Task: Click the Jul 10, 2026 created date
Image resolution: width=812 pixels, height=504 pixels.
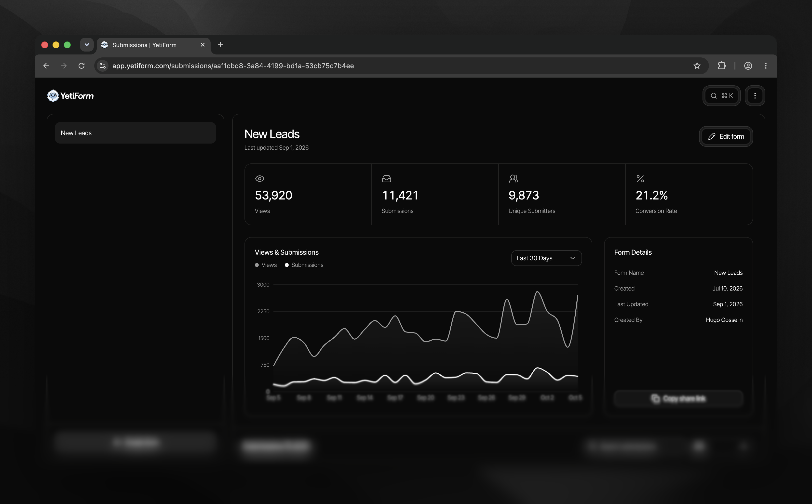Action: coord(727,288)
